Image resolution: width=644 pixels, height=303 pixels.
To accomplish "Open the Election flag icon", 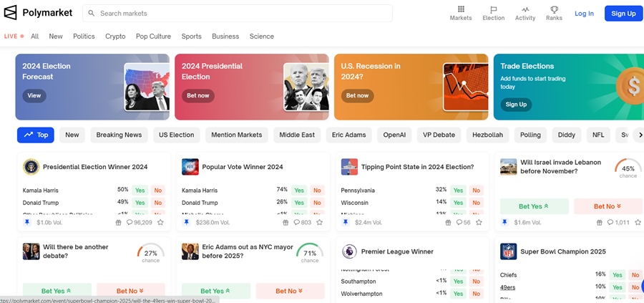I will 493,9.
